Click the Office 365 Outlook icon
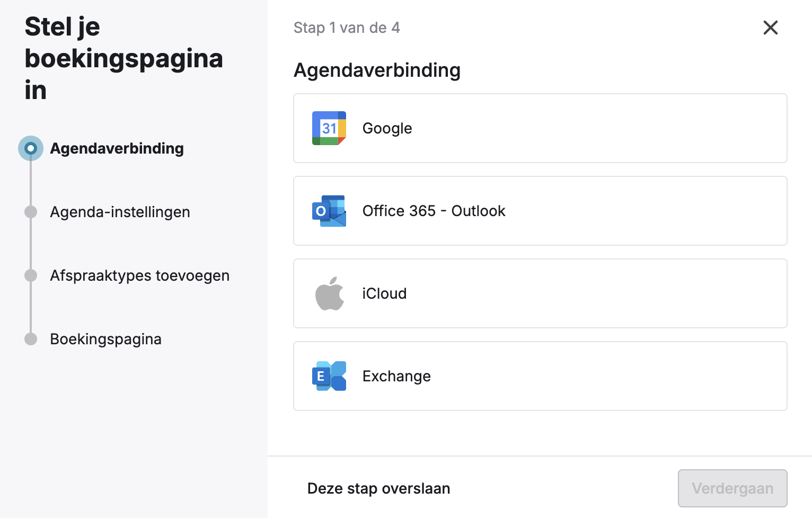 (x=329, y=211)
